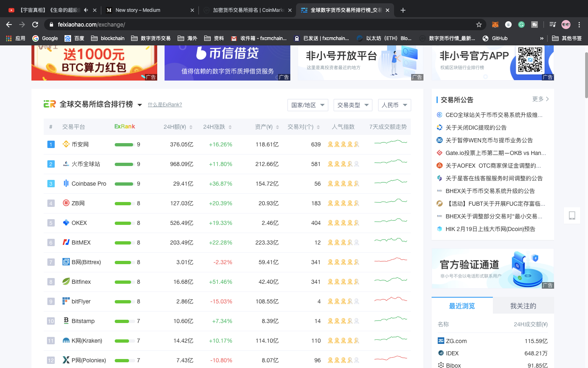Click the OKEX exchange logo
The width and height of the screenshot is (588, 368).
point(66,222)
